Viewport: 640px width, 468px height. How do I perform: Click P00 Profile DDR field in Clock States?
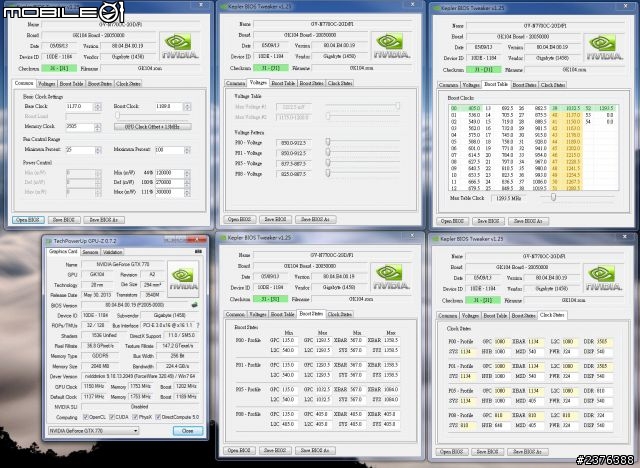[x=604, y=342]
